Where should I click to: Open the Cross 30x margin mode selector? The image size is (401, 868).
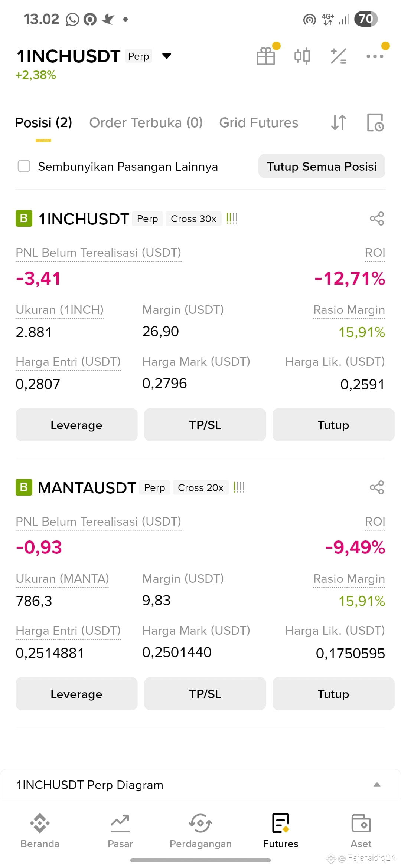click(193, 219)
